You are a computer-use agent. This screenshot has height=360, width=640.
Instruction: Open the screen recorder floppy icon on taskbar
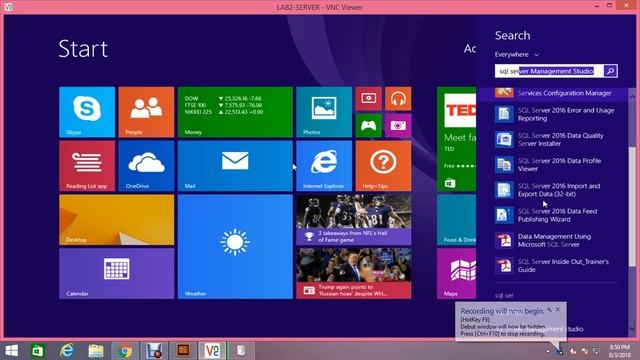coord(154,351)
